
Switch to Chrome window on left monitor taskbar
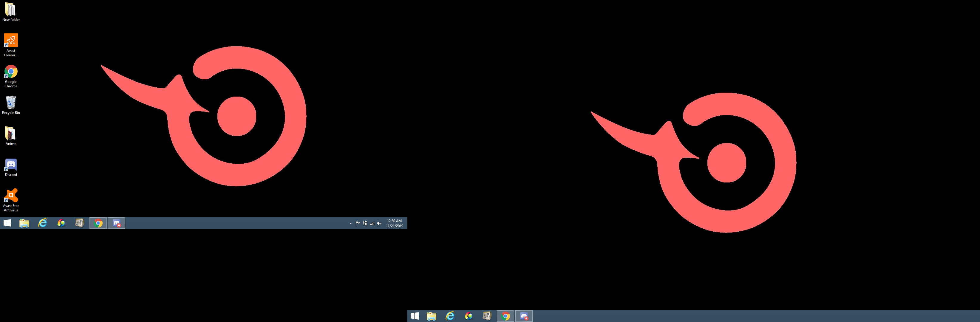(x=98, y=223)
